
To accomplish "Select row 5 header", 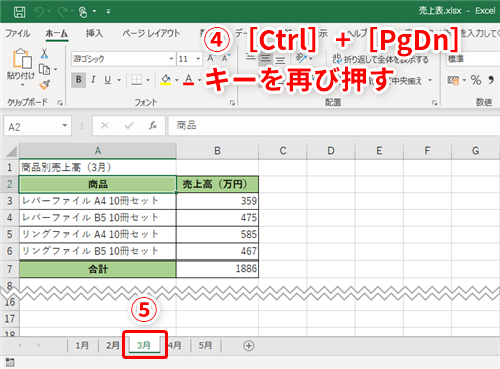I will click(10, 234).
